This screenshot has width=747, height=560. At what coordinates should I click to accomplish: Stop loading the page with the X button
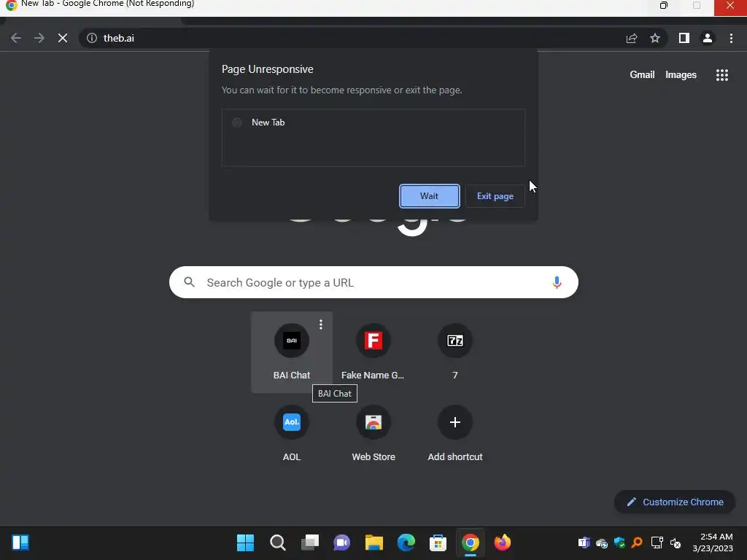click(63, 38)
